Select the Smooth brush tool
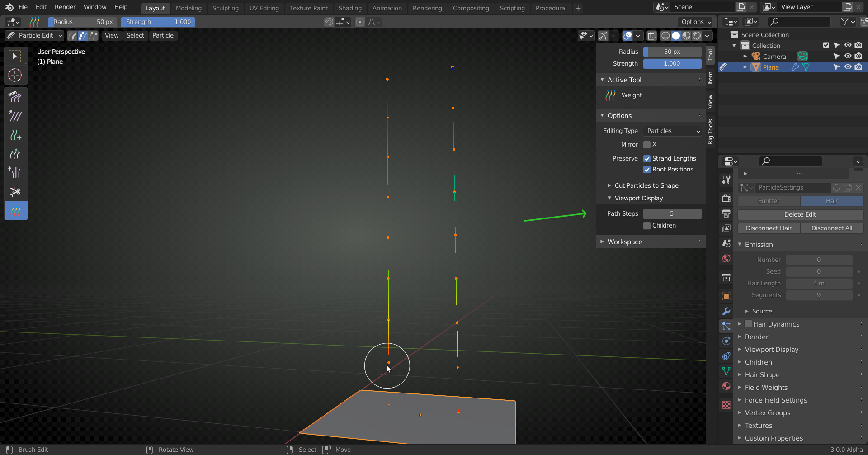The width and height of the screenshot is (868, 455). [x=15, y=116]
